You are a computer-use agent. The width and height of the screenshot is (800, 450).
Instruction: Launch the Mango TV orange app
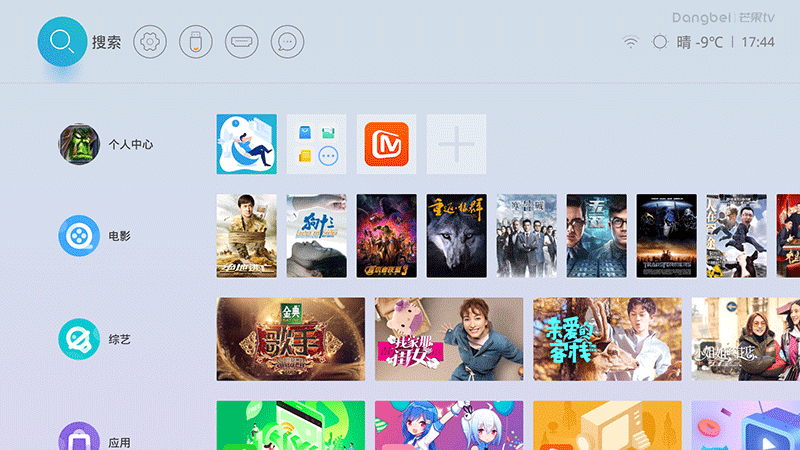coord(386,144)
